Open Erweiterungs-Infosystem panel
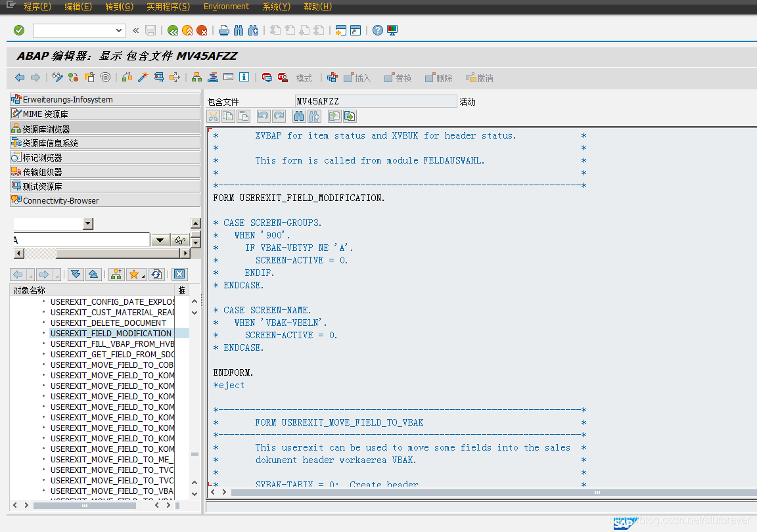This screenshot has width=757, height=532. 104,99
